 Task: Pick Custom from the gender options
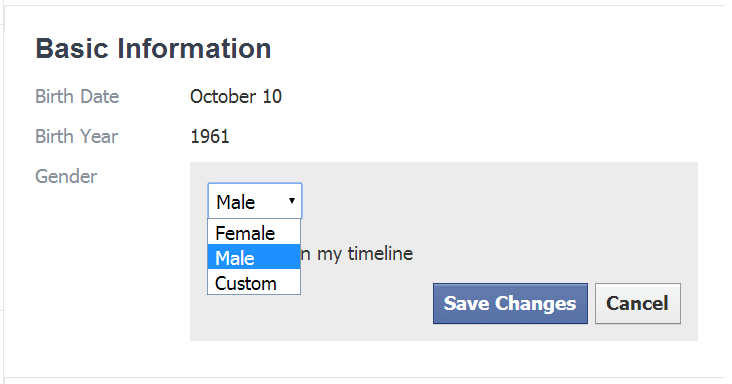(x=254, y=282)
